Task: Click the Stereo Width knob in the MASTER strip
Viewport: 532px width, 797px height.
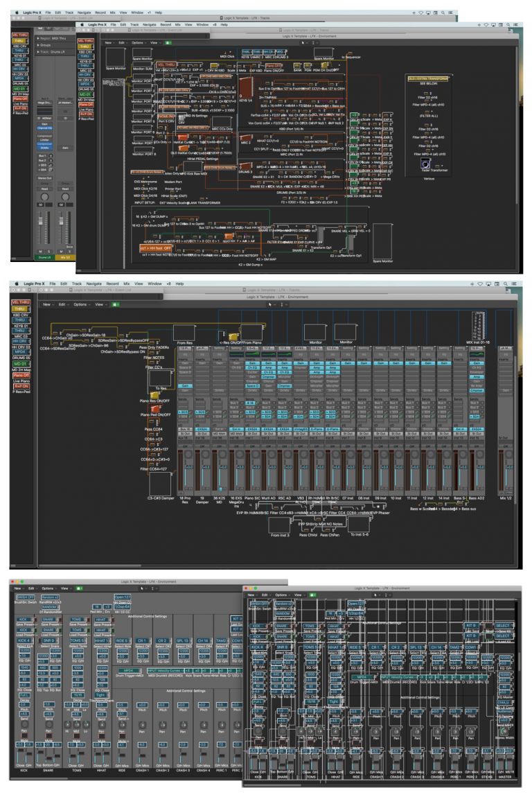Action: 504,731
